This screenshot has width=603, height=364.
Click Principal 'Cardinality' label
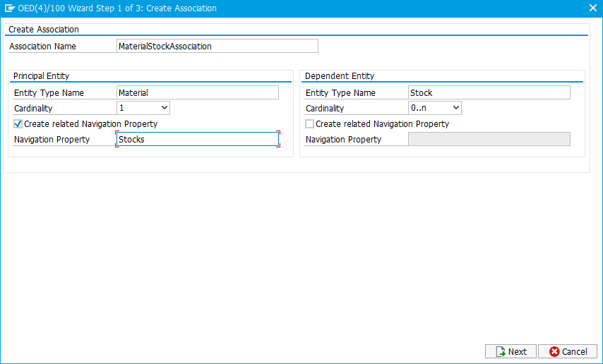point(33,108)
